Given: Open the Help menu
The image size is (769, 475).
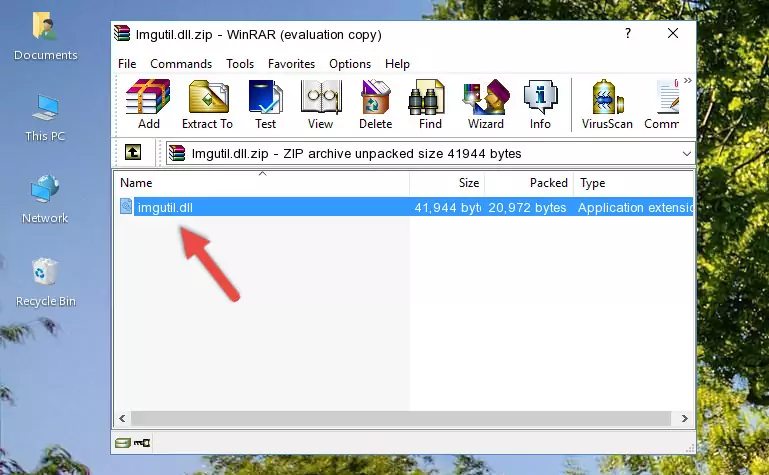Looking at the screenshot, I should coord(397,64).
